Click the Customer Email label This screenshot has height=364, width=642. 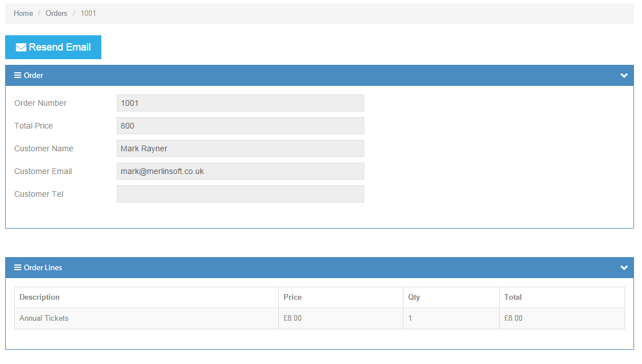tap(43, 171)
